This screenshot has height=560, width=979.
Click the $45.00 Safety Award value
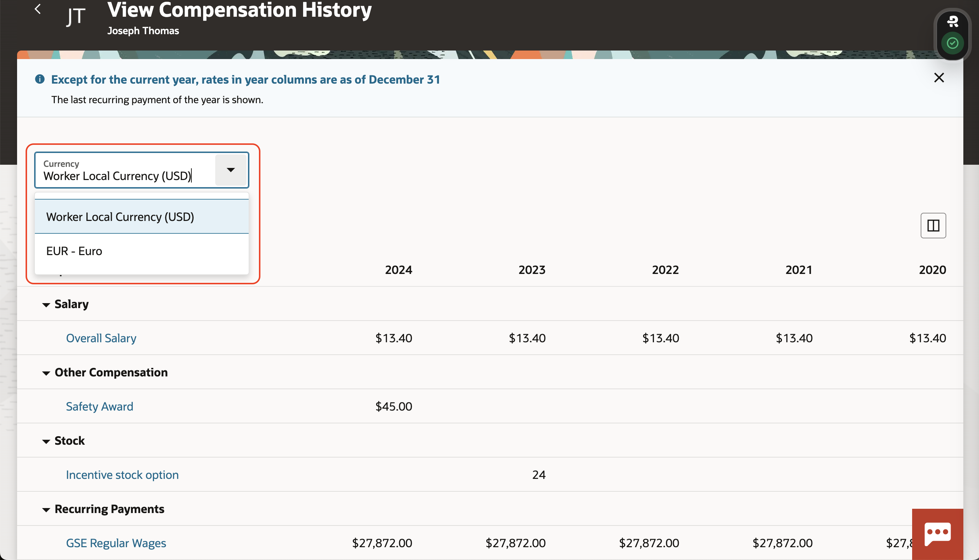[394, 406]
